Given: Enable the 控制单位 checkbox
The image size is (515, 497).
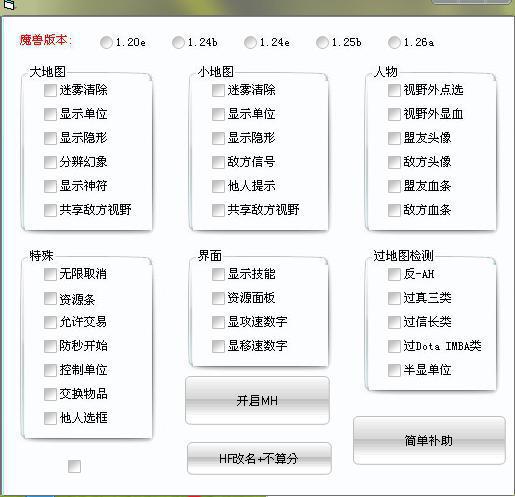Looking at the screenshot, I should pyautogui.click(x=50, y=370).
